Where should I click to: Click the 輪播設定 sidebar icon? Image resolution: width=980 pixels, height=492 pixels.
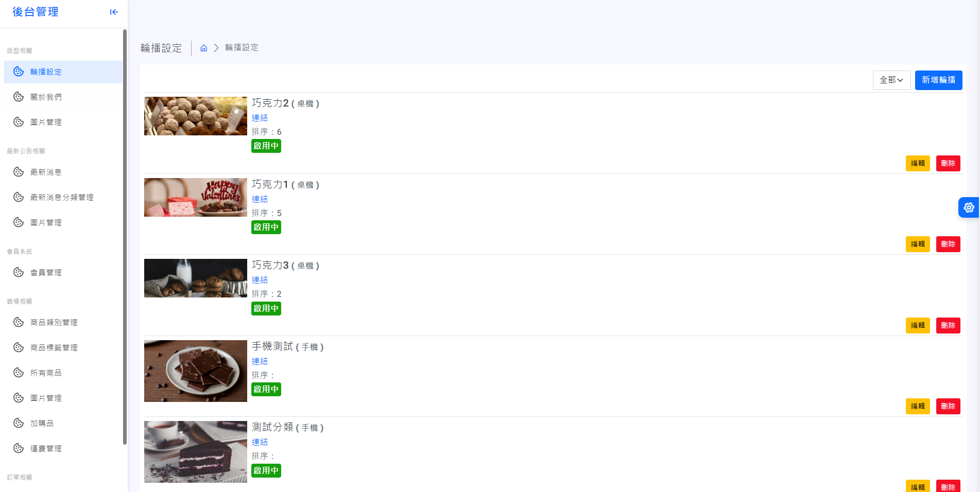[19, 72]
